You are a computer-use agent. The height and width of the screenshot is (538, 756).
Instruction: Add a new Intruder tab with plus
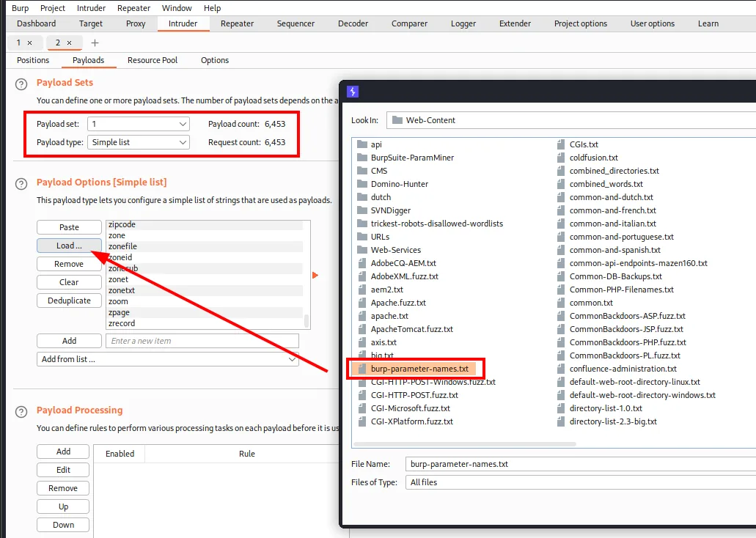(95, 43)
